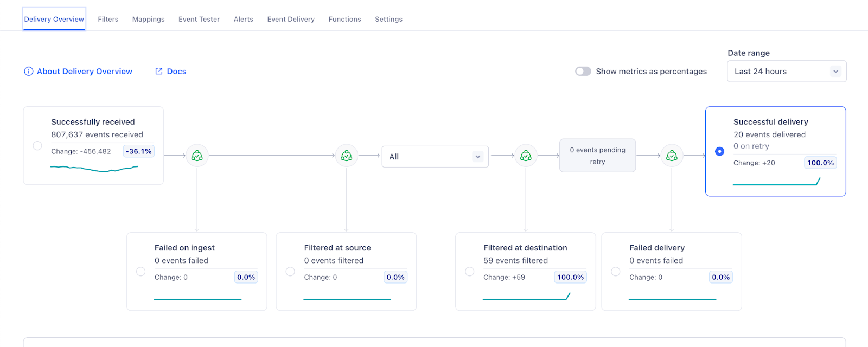Screen dimensions: 868x347
Task: Expand the All destinations dropdown
Action: click(435, 157)
